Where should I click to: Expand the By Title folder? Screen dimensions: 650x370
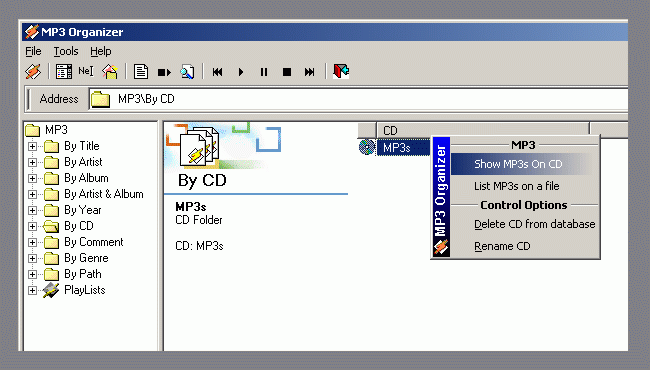coord(32,146)
